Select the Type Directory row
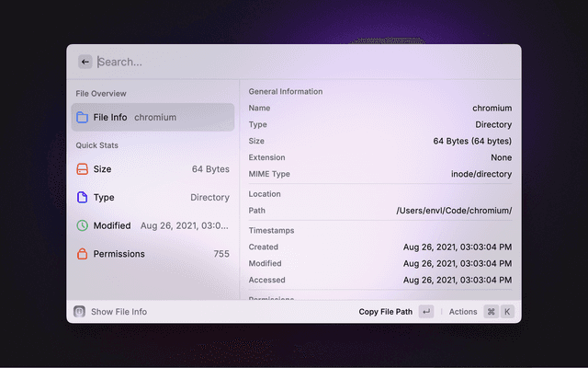Viewport: 588px width, 368px height. [x=153, y=198]
